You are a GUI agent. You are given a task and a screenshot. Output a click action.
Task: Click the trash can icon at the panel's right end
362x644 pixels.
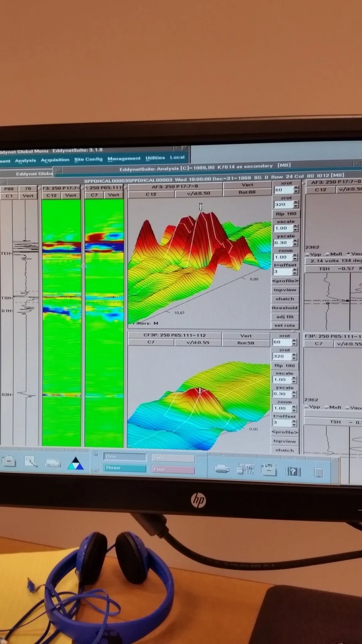[318, 472]
